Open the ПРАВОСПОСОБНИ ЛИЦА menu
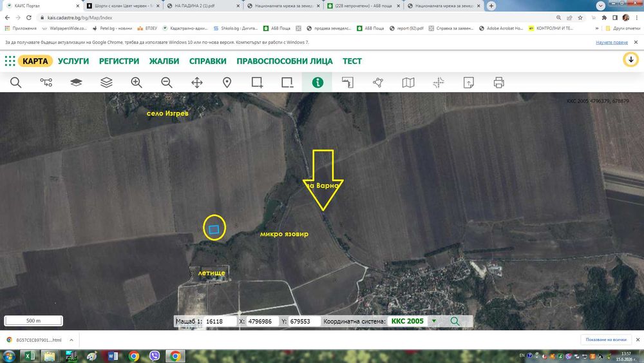Screen dimensions: 644x363 tap(285, 61)
